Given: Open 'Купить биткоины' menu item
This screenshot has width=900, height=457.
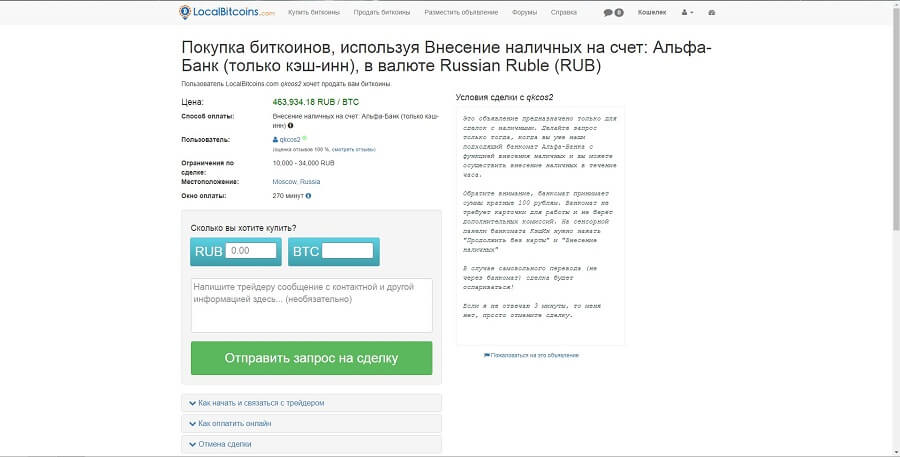Looking at the screenshot, I should [314, 12].
